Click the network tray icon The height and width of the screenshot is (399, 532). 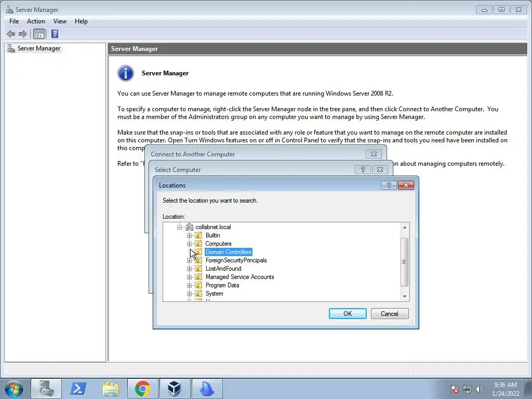[x=467, y=389]
